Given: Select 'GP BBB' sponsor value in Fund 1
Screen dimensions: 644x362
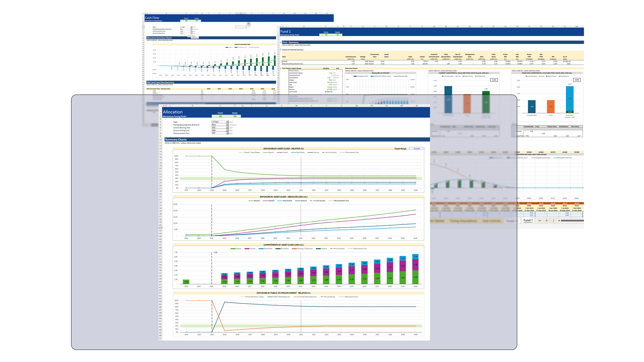Looking at the screenshot, I should pyautogui.click(x=330, y=89).
